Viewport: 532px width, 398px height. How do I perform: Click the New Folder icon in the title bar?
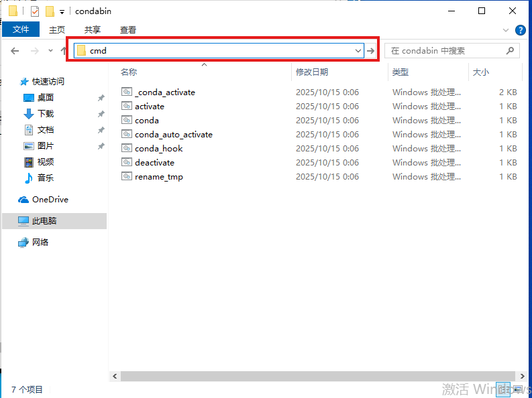50,11
